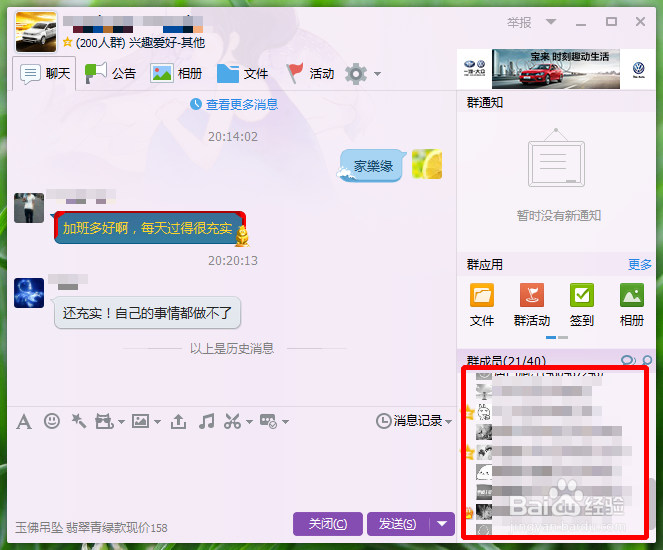Switch to the 聊天 tab
Screen dimensions: 663x550
[x=44, y=74]
